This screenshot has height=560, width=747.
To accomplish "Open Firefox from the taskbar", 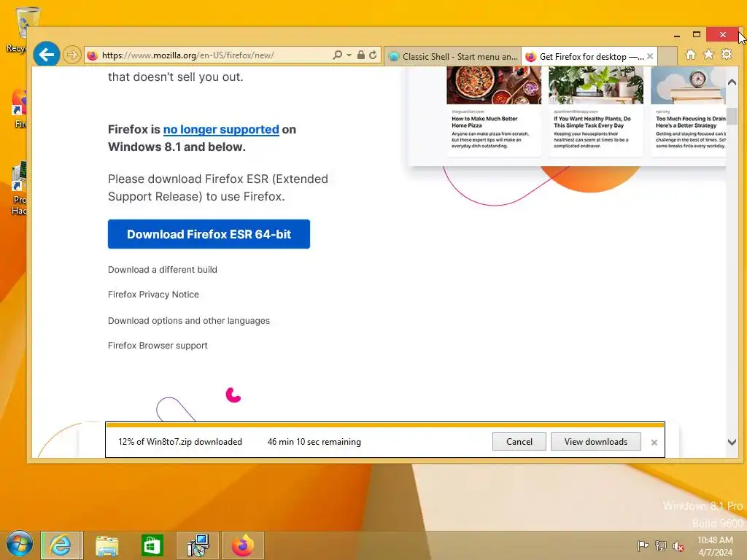I will pyautogui.click(x=243, y=545).
